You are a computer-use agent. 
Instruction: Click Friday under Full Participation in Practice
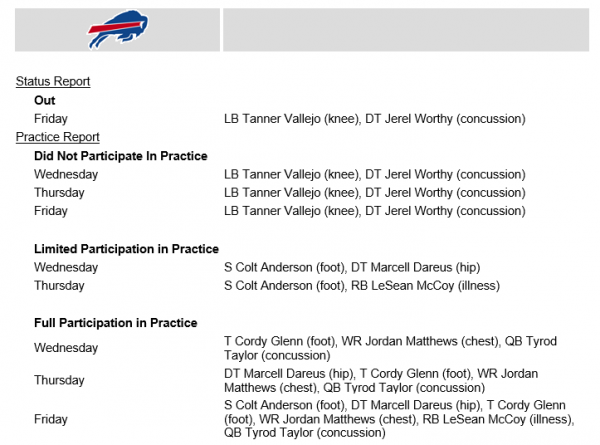[x=50, y=419]
